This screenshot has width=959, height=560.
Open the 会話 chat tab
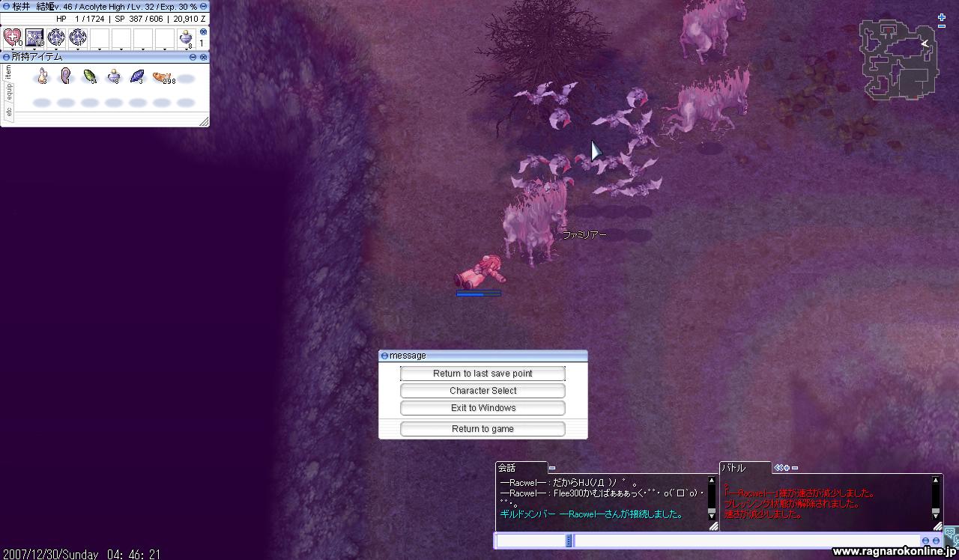pos(521,468)
